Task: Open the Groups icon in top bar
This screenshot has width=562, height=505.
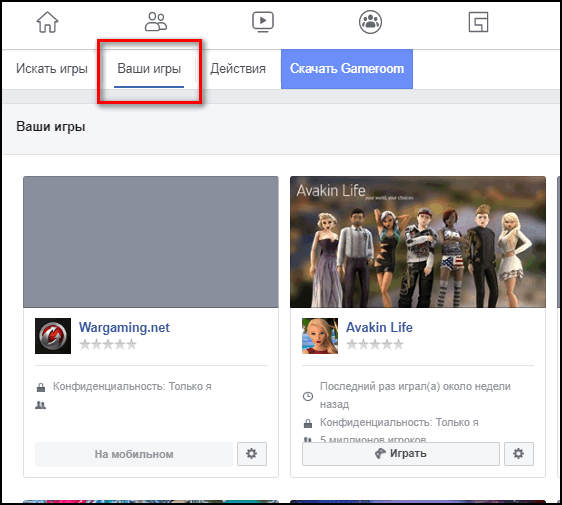Action: [370, 22]
